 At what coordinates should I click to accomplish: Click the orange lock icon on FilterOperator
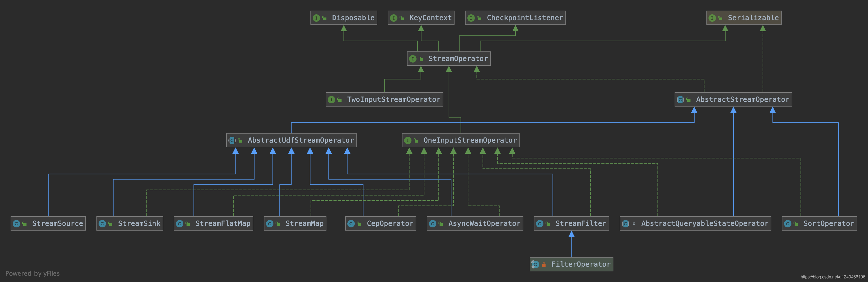[544, 265]
